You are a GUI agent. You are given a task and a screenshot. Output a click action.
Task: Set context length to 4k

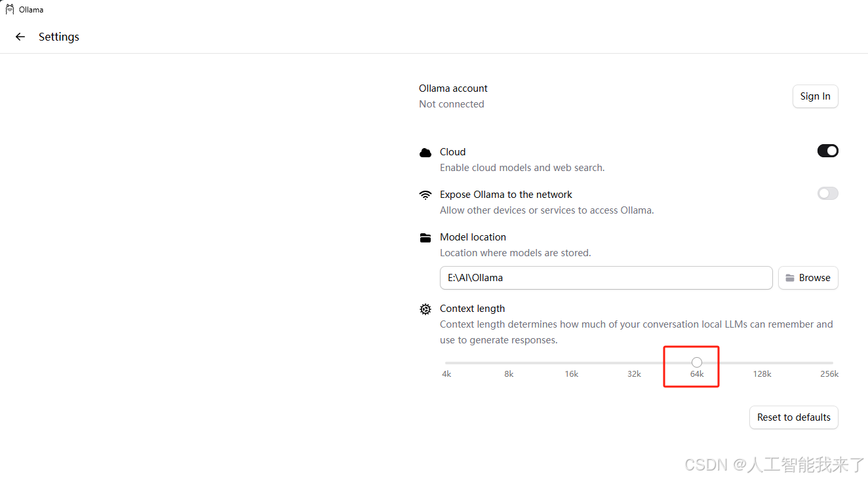(446, 362)
